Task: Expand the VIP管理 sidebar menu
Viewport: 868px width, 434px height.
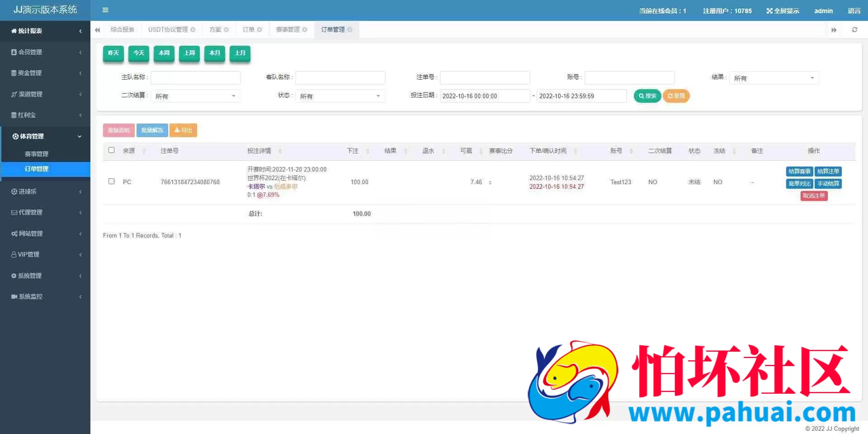Action: 45,254
